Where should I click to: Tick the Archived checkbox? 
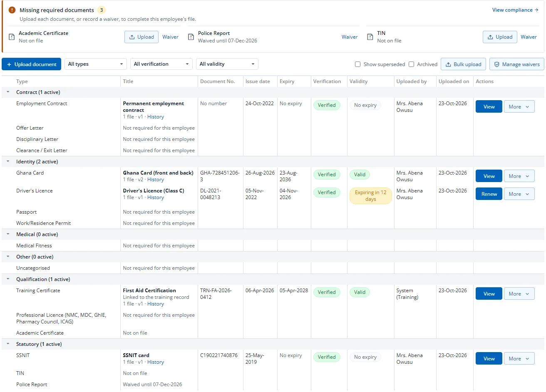click(x=411, y=64)
